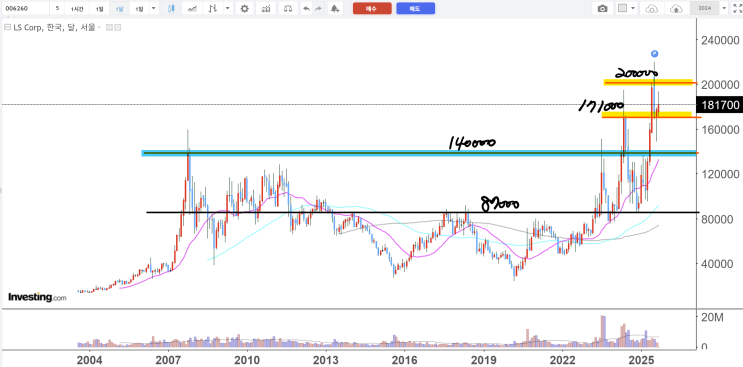Viewport: 743px width, 367px height.
Task: Toggle fullscreen chart mode
Action: click(736, 9)
